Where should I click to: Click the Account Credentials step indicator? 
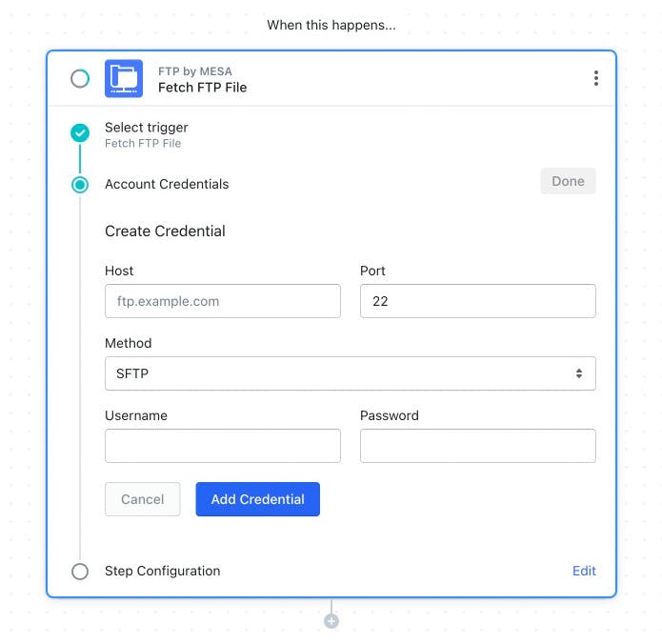(x=80, y=185)
